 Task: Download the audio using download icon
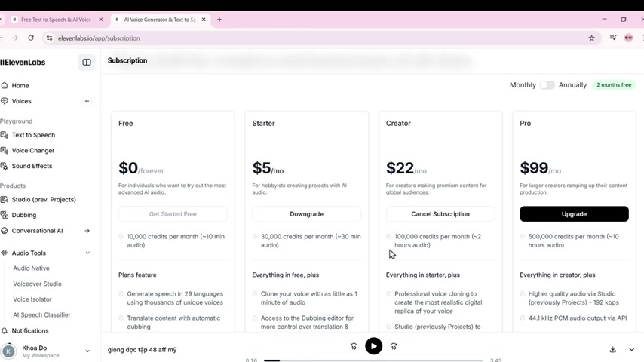click(x=612, y=350)
